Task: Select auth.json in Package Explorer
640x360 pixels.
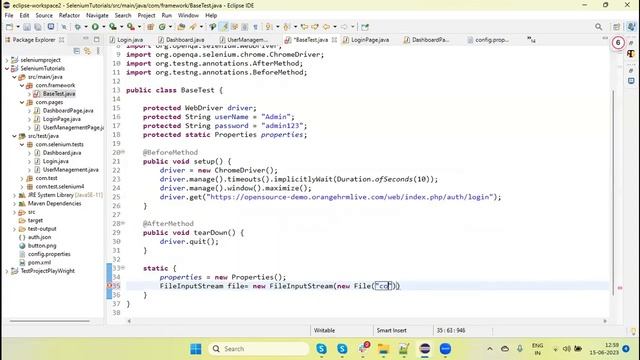Action: pos(39,237)
